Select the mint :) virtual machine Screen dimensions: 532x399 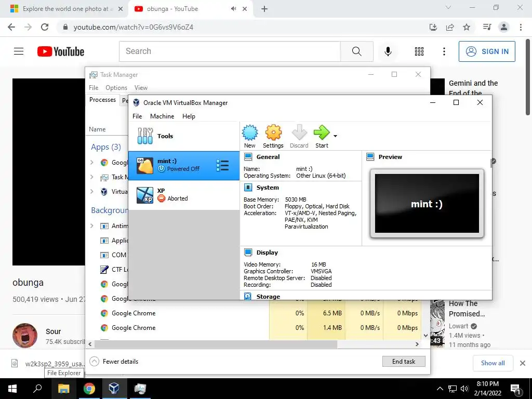[184, 165]
